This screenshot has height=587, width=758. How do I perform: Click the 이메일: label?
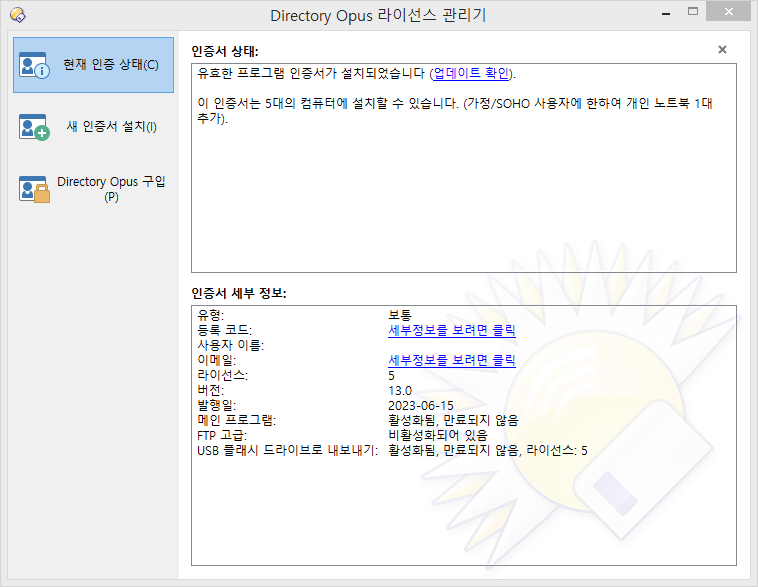[217, 360]
